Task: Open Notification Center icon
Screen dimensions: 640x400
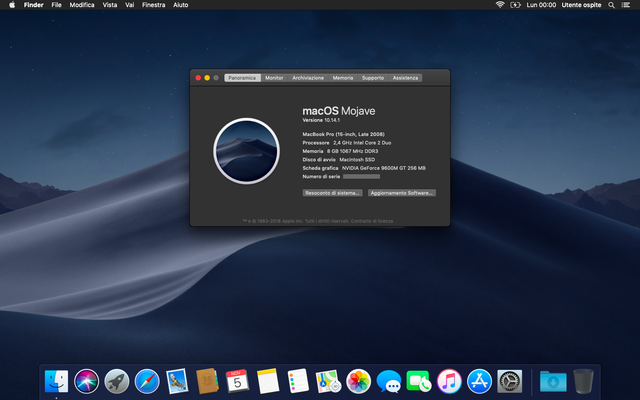Action: [x=625, y=5]
